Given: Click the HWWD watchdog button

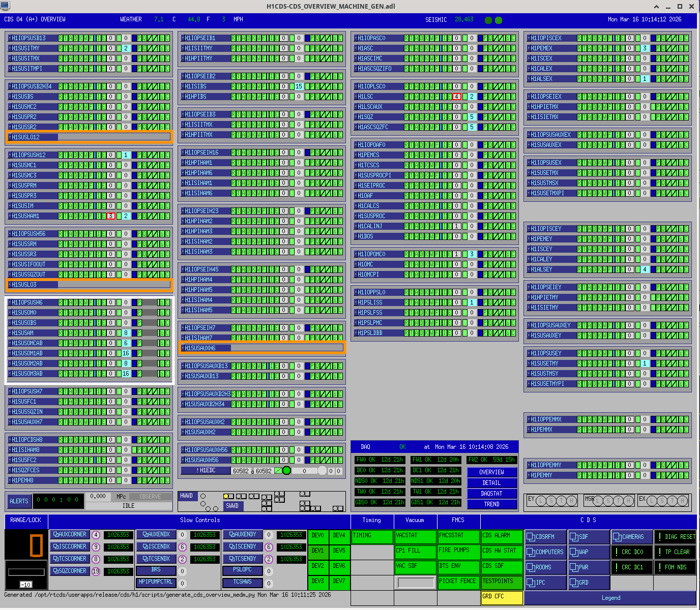Looking at the screenshot, I should [x=187, y=496].
